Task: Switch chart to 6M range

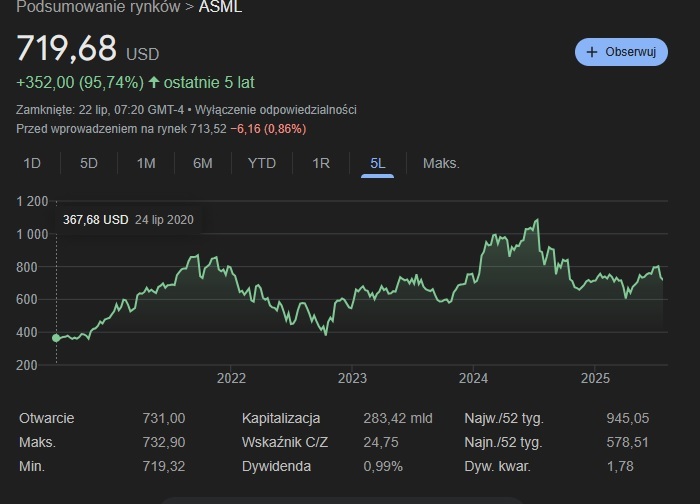Action: [203, 163]
